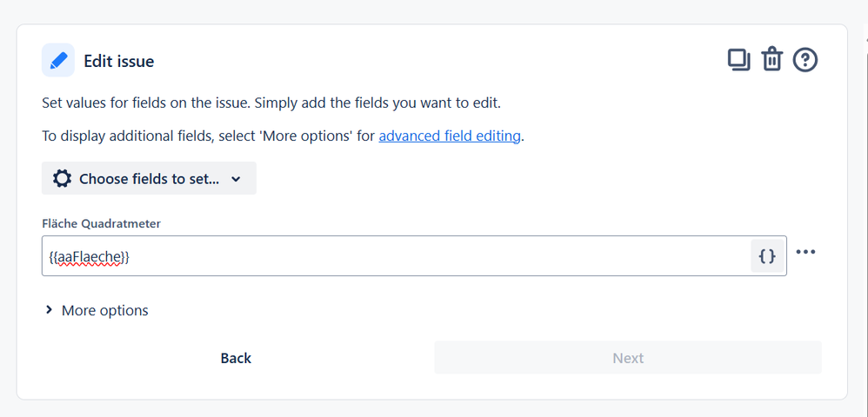Click the {{aaFlaeche}} smart value text

coord(90,257)
